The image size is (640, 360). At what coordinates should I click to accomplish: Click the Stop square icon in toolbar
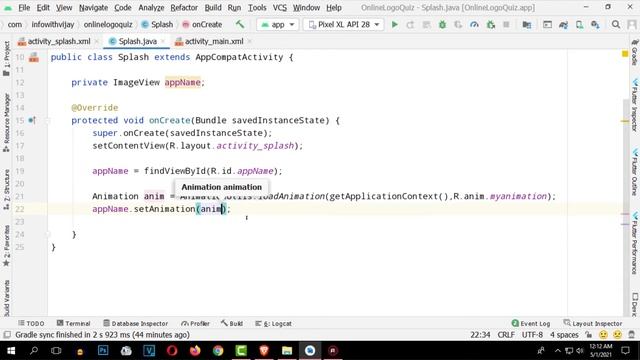tap(506, 24)
